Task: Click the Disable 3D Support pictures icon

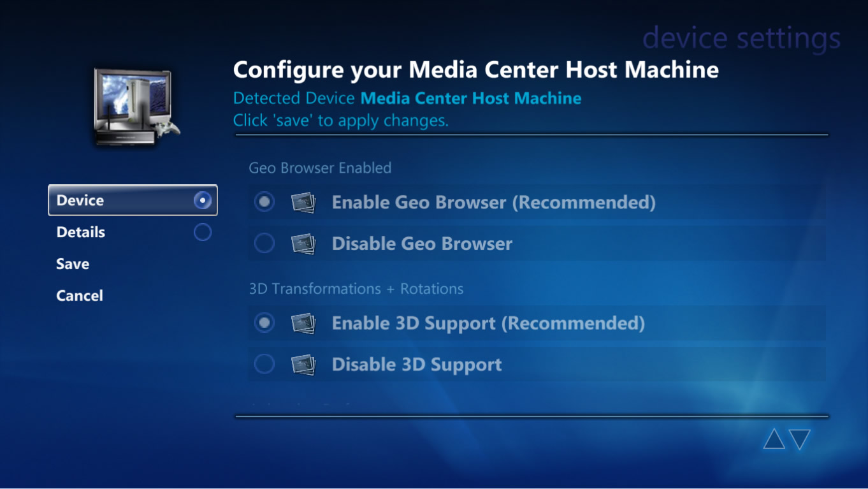Action: (303, 365)
